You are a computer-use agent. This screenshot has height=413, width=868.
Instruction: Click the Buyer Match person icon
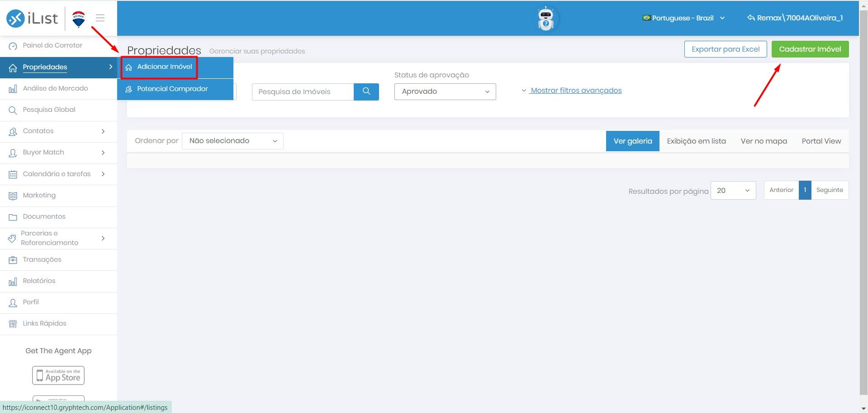13,153
